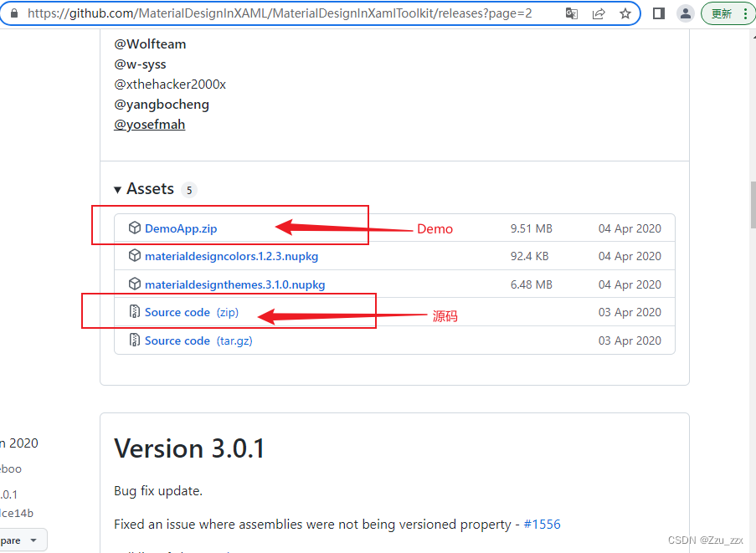Collapse the Assets section triangle
Screen dimensions: 756x553
pyautogui.click(x=117, y=190)
